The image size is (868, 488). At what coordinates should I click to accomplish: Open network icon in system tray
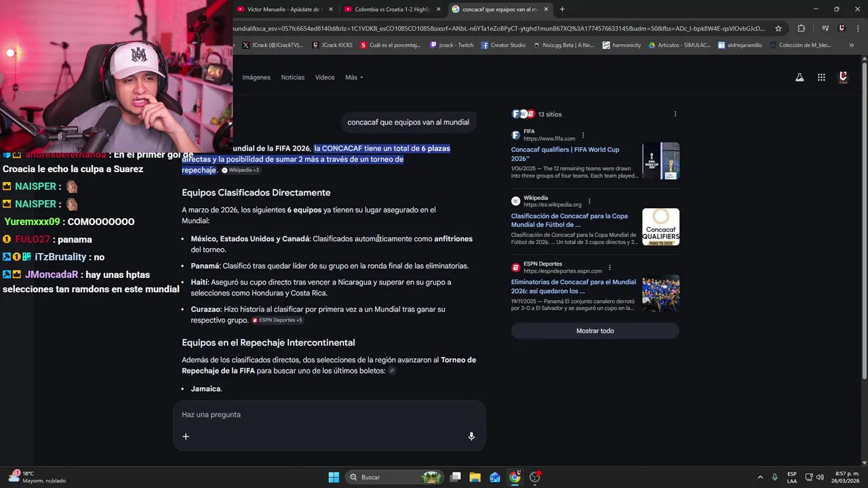(809, 477)
